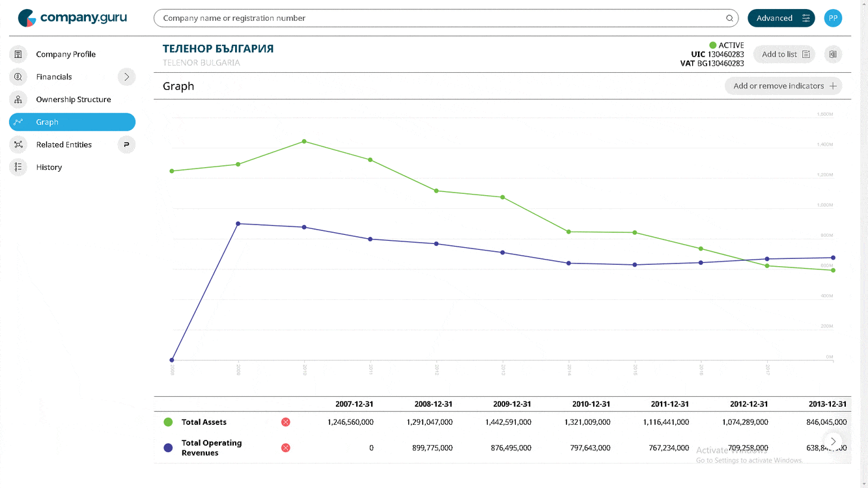Click the Company Profile sidebar icon
Image resolution: width=868 pixels, height=488 pixels.
tap(18, 54)
